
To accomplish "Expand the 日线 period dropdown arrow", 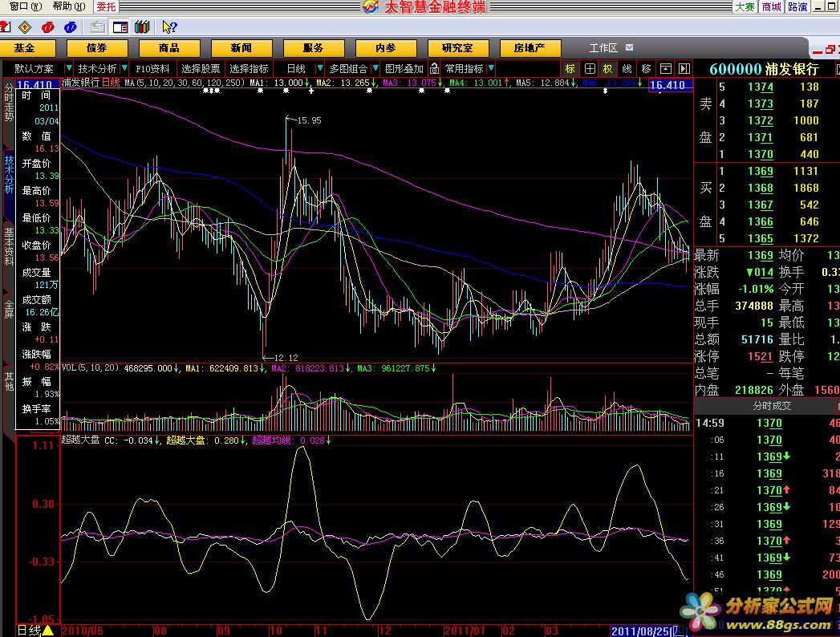I will pyautogui.click(x=320, y=68).
